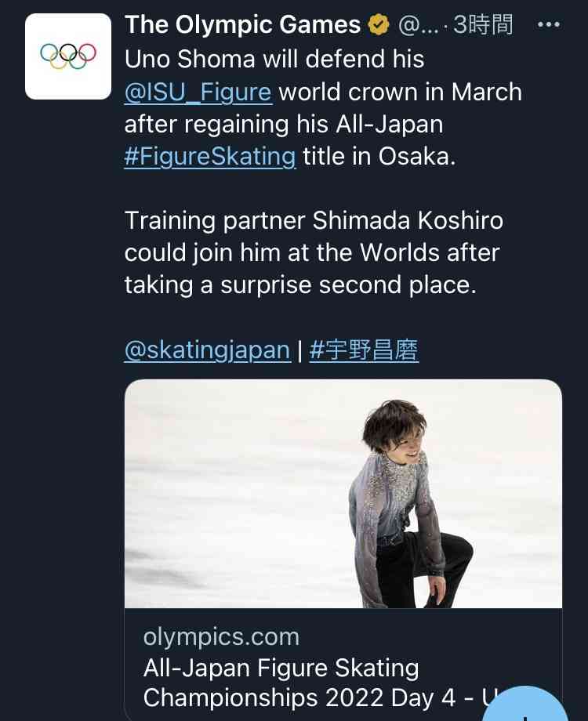Screen dimensions: 588x721
Task: Tap The Olympic Games account name
Action: [x=243, y=24]
